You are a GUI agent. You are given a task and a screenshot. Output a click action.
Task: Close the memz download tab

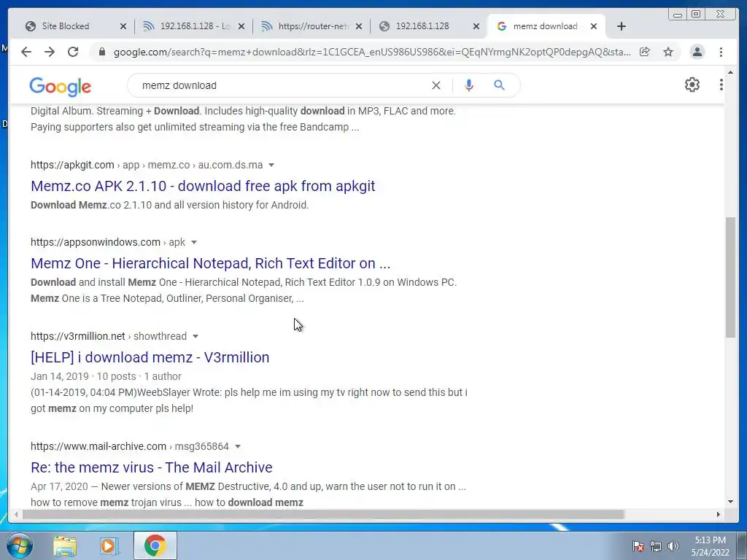coord(594,26)
